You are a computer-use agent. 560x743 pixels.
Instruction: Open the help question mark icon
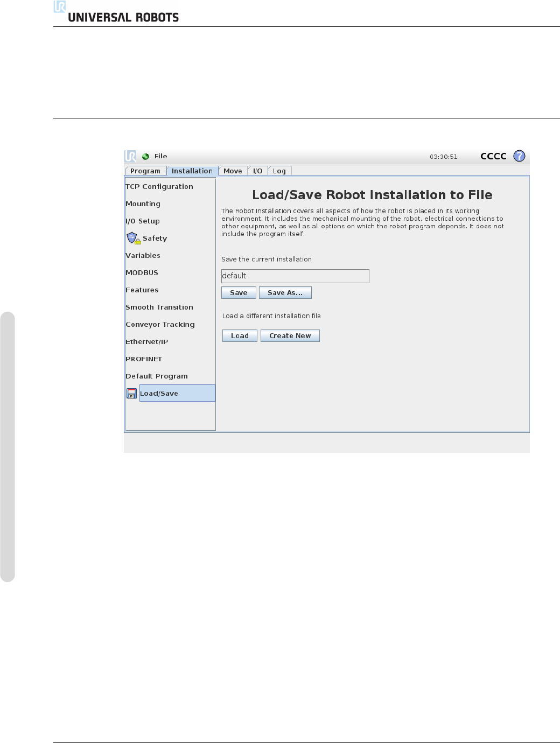[519, 156]
